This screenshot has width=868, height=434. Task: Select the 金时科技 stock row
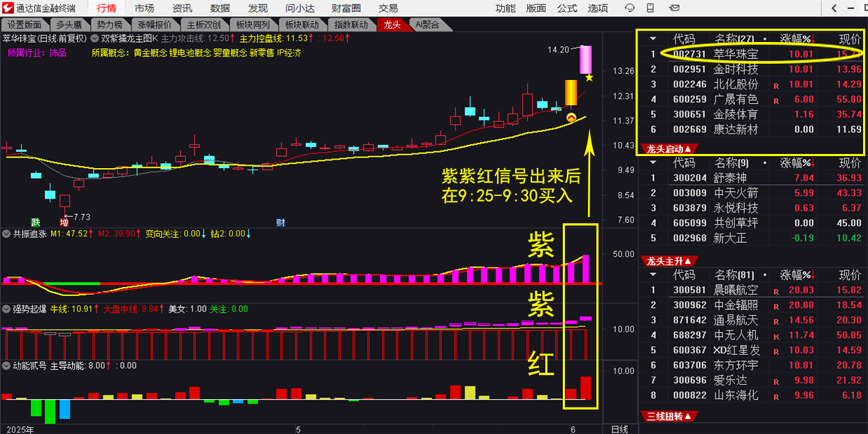735,69
